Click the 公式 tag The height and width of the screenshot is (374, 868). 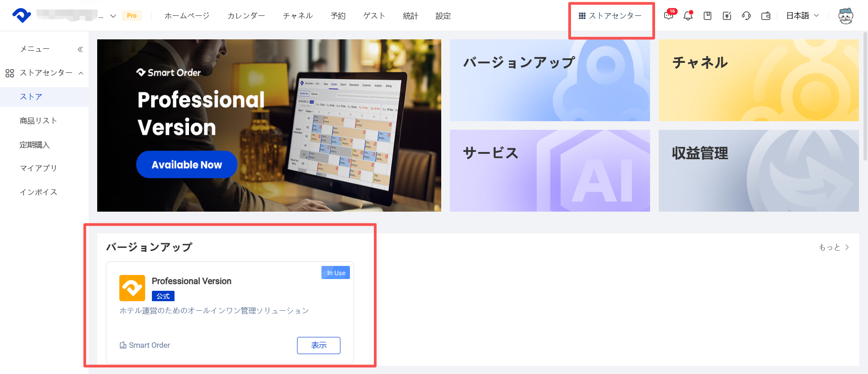click(163, 296)
